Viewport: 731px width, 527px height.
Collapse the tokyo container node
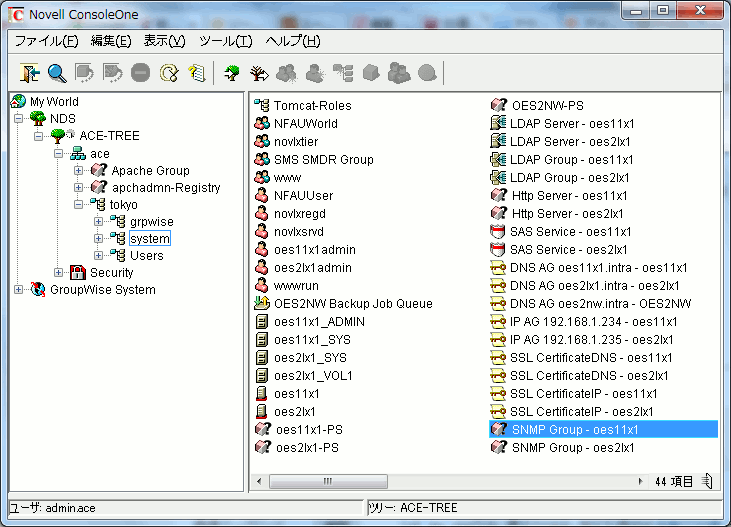pos(78,204)
